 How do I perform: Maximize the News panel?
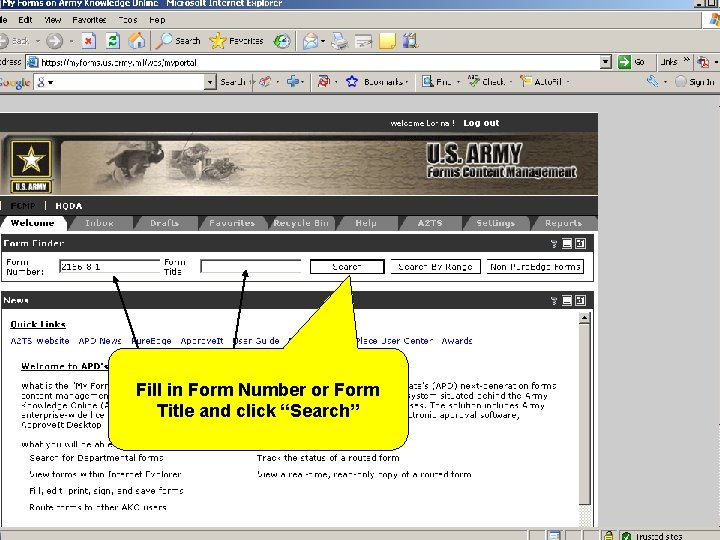[580, 300]
